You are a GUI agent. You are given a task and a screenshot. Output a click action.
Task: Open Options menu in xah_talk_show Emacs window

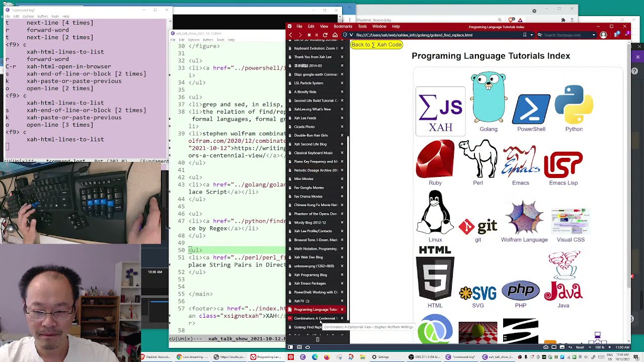click(194, 40)
